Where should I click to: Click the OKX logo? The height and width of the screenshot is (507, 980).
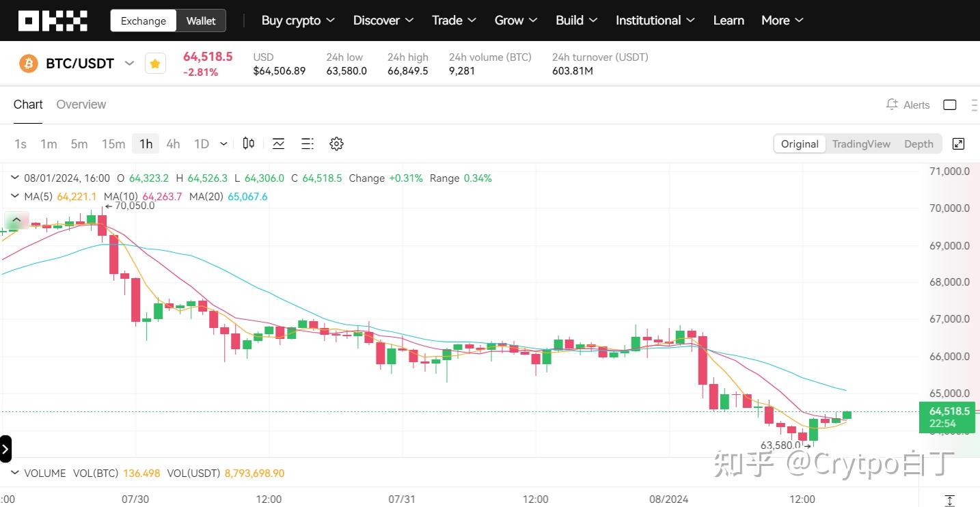click(53, 20)
